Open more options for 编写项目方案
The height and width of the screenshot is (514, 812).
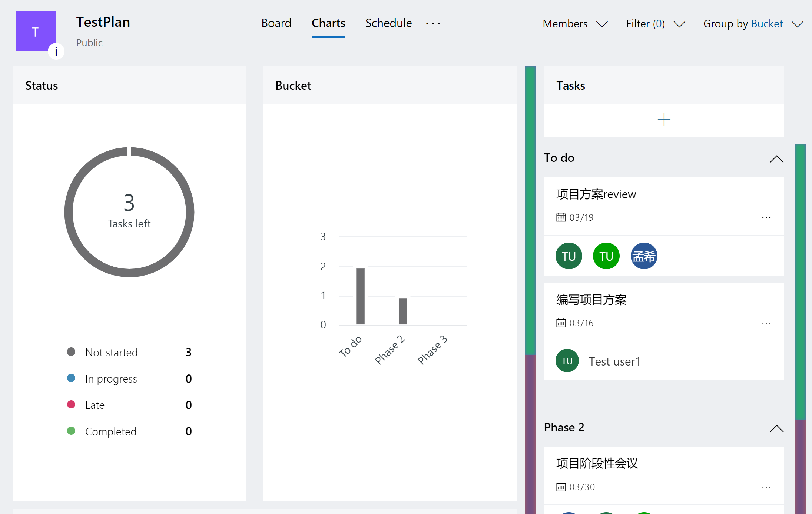[767, 322]
